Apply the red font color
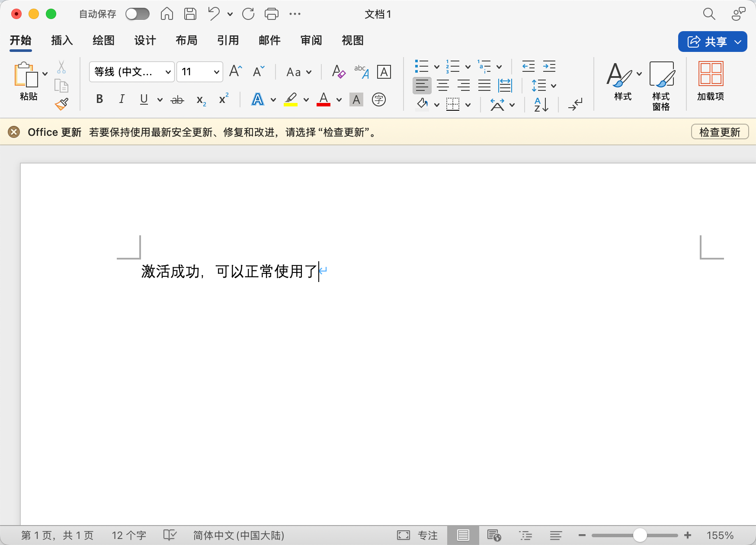Viewport: 756px width, 545px height. point(324,99)
